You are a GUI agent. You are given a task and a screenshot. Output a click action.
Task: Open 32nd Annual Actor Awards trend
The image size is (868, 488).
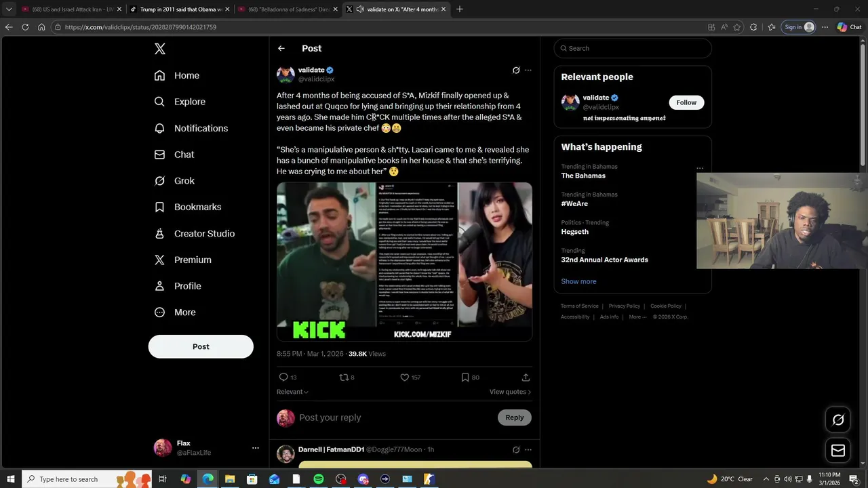(604, 260)
